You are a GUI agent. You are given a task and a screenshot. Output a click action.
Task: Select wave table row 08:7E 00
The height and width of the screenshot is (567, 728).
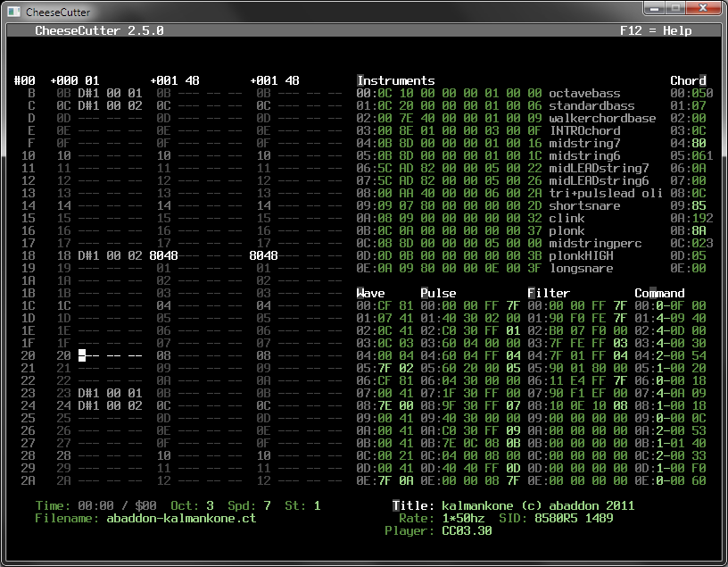[385, 406]
